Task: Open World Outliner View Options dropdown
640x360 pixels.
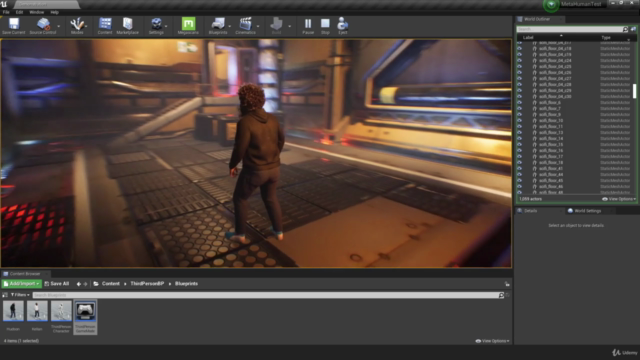Action: coord(619,199)
